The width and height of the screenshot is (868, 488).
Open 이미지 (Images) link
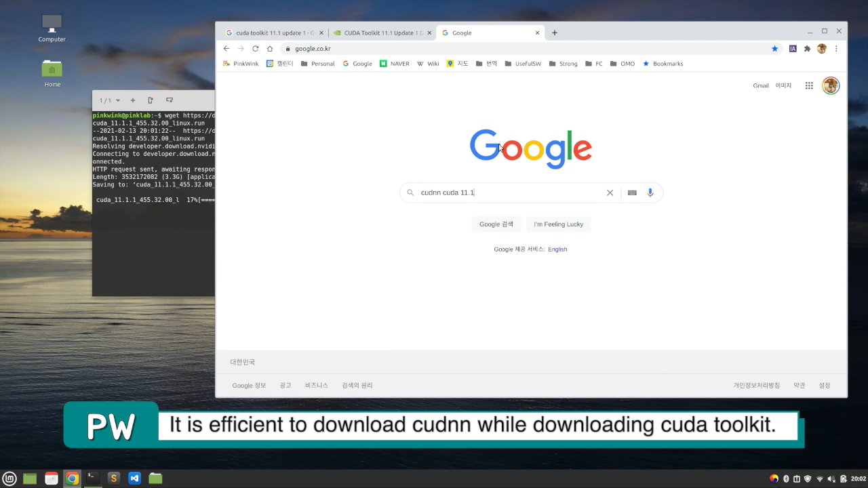click(x=783, y=85)
